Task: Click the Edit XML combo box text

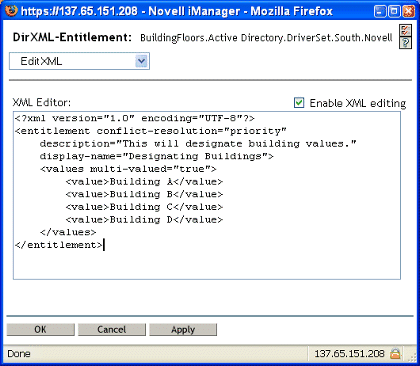Action: tap(41, 61)
